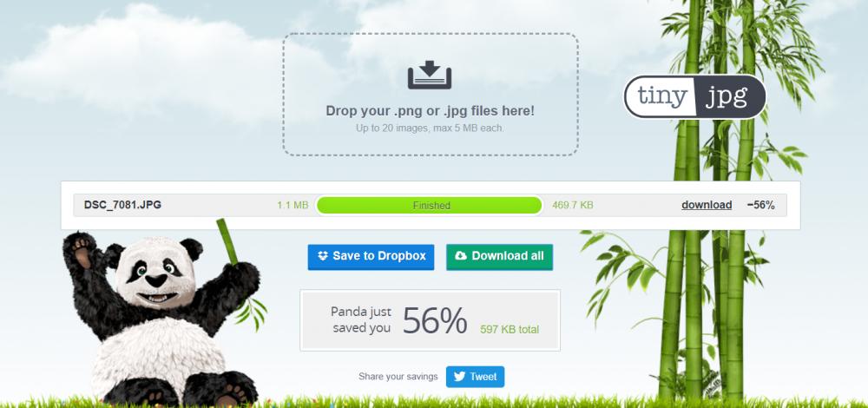The width and height of the screenshot is (868, 408).
Task: Click the Download all button
Action: 499,257
